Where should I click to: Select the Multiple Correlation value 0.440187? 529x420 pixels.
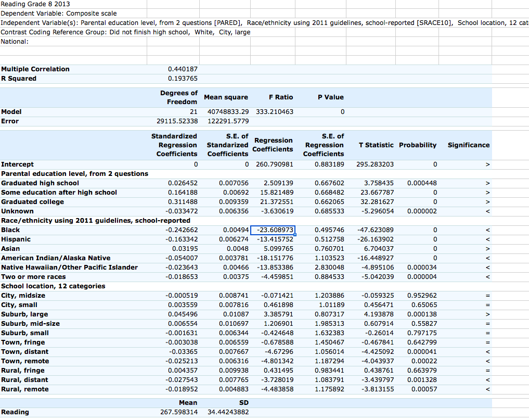(x=183, y=69)
